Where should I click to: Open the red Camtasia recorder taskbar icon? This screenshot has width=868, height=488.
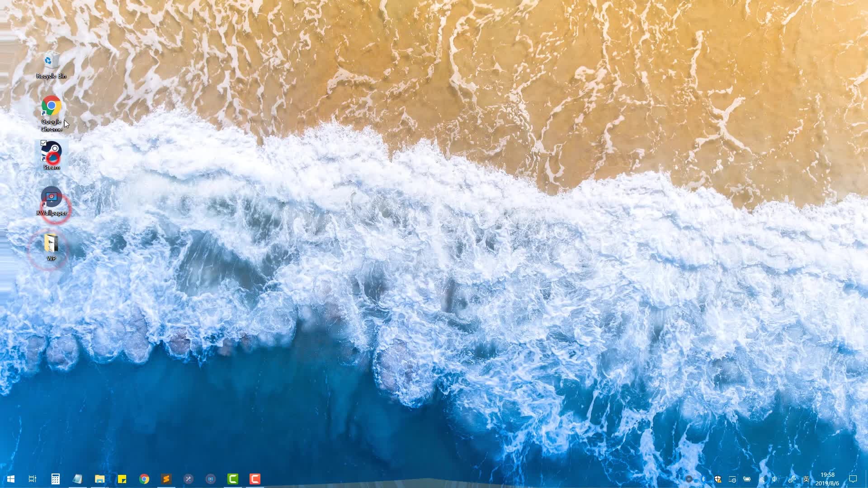(x=255, y=479)
